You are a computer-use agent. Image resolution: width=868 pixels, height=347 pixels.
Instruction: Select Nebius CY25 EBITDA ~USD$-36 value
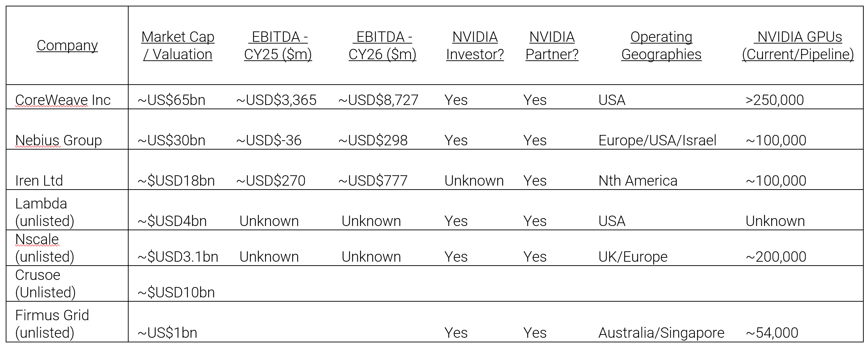pyautogui.click(x=269, y=140)
